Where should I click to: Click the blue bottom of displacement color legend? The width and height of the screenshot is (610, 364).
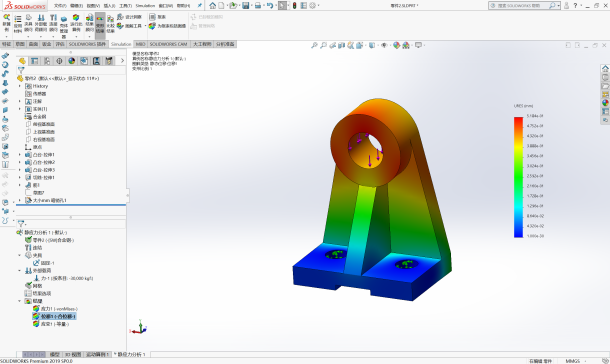518,234
